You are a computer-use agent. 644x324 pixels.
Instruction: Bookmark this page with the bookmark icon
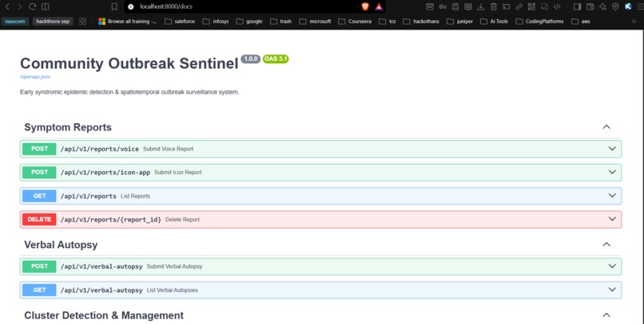(114, 6)
